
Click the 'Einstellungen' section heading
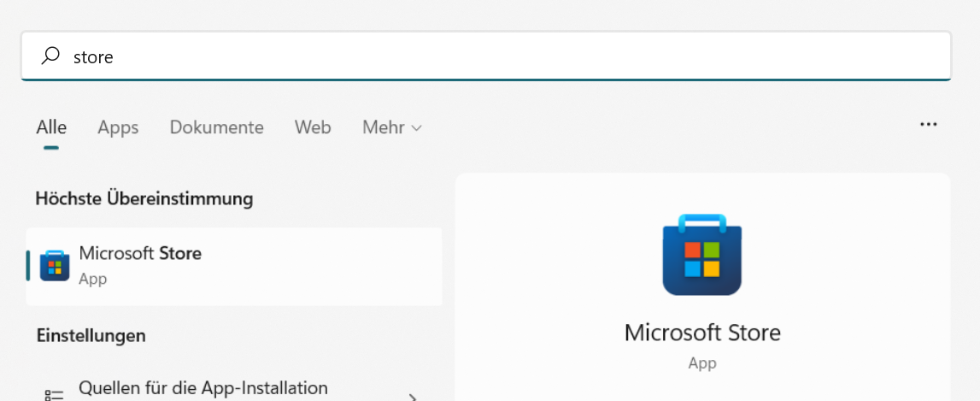pos(91,335)
